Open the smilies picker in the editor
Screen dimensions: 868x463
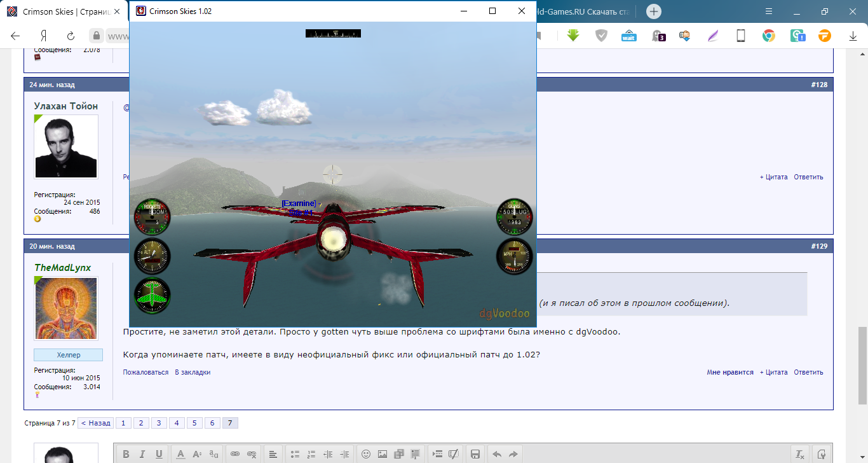[366, 454]
